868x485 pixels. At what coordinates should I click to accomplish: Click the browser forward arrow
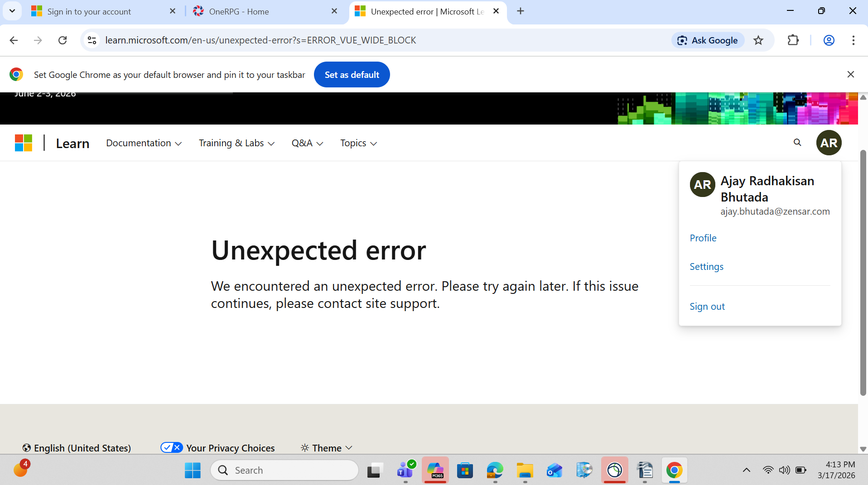[x=38, y=40]
